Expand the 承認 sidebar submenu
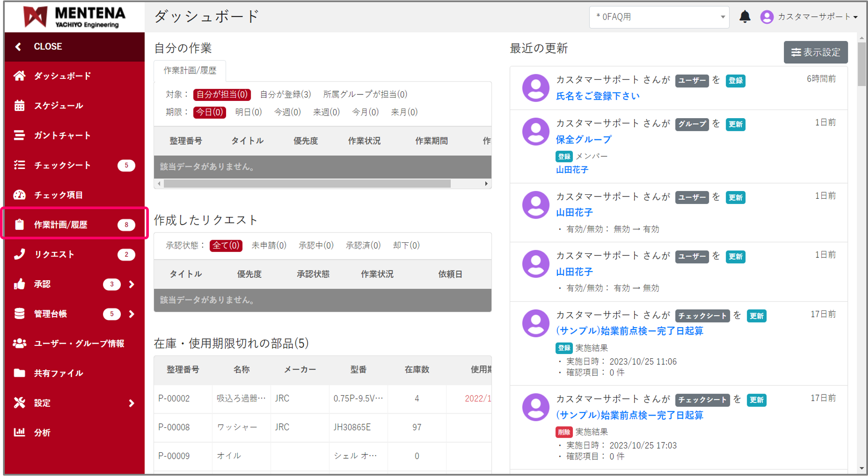868x476 pixels. pos(132,284)
